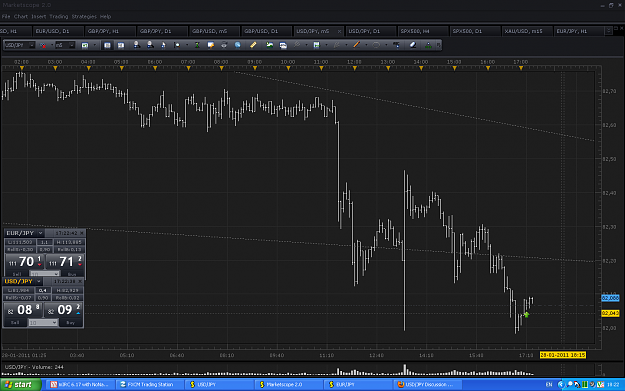The width and height of the screenshot is (625, 391).
Task: Click the red X remove icon in chart toolbar
Action: point(43,45)
